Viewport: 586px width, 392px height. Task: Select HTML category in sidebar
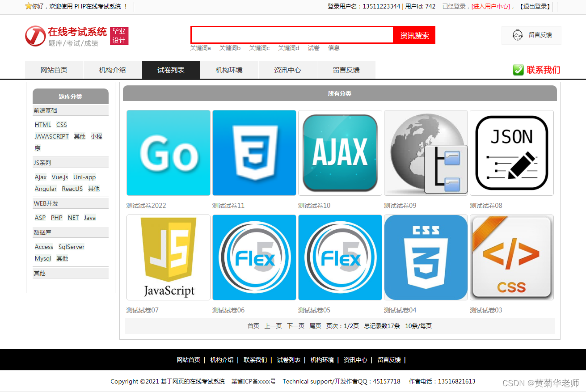(x=43, y=125)
